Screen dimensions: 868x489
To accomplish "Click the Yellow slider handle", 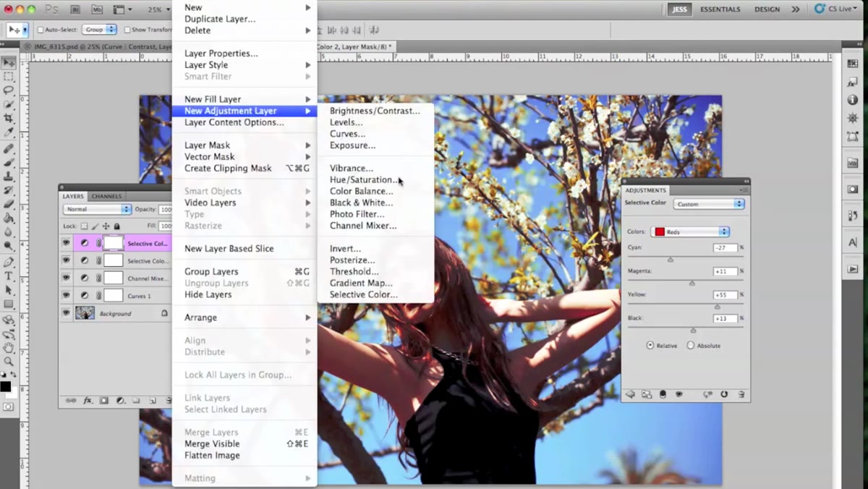I will coord(718,306).
